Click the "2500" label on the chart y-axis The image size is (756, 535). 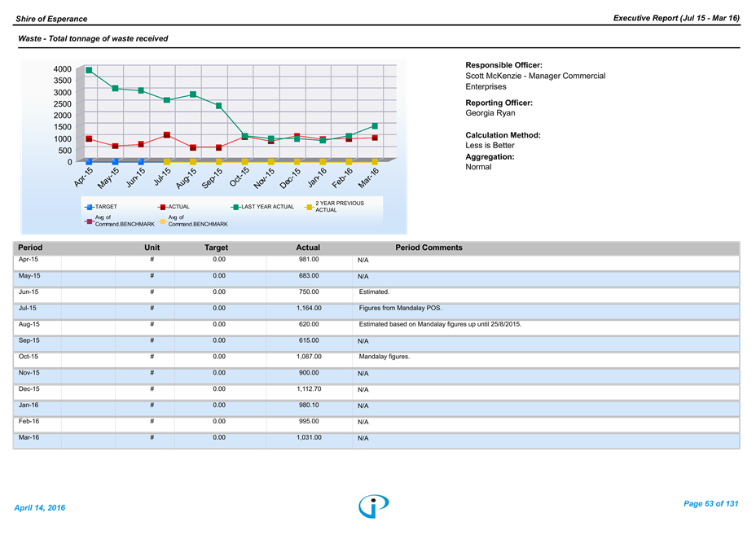[x=63, y=104]
